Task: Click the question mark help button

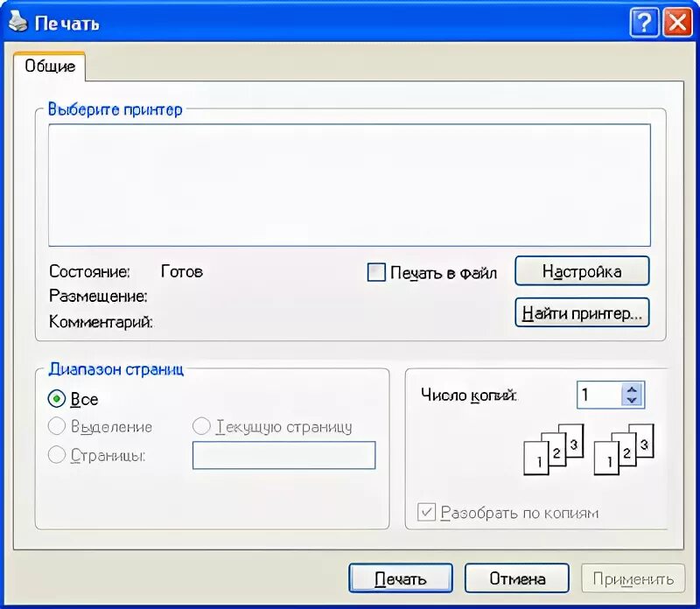Action: tap(644, 22)
